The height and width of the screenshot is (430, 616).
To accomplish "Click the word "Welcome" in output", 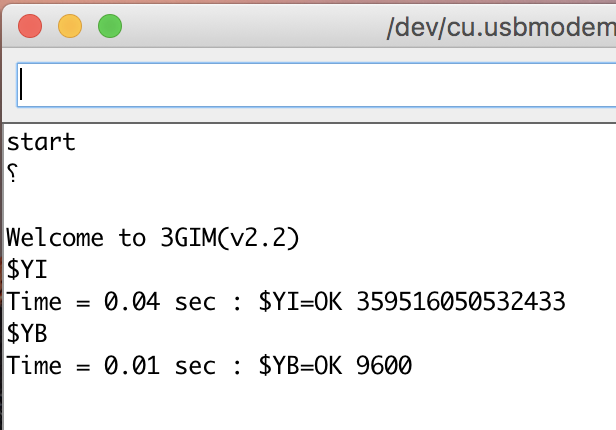I will click(x=55, y=238).
